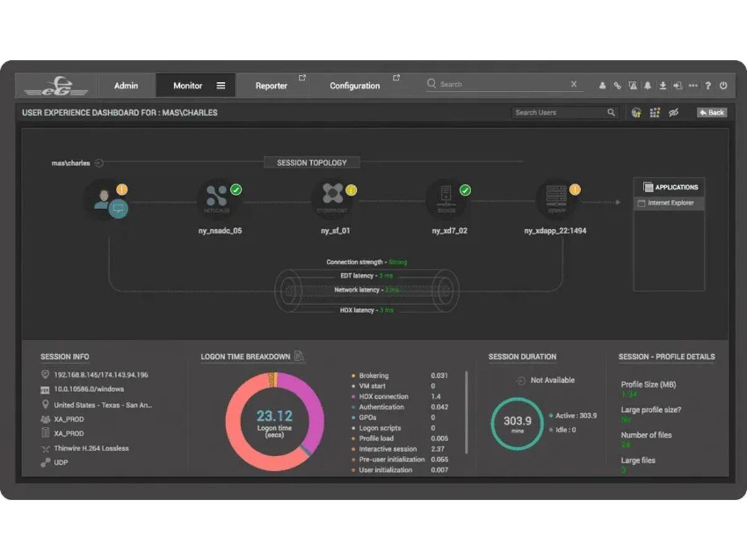Click the XenApp node ny_xdapp_22:1494
This screenshot has width=747, height=560.
(x=555, y=199)
